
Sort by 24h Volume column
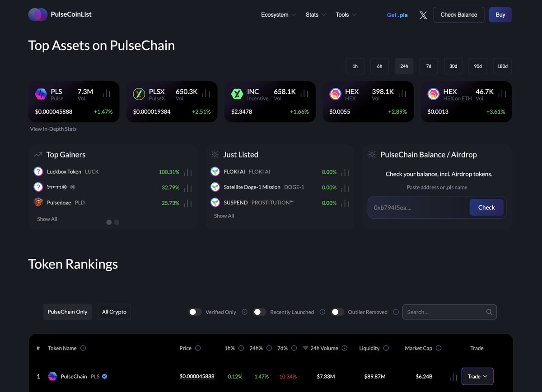tap(324, 348)
